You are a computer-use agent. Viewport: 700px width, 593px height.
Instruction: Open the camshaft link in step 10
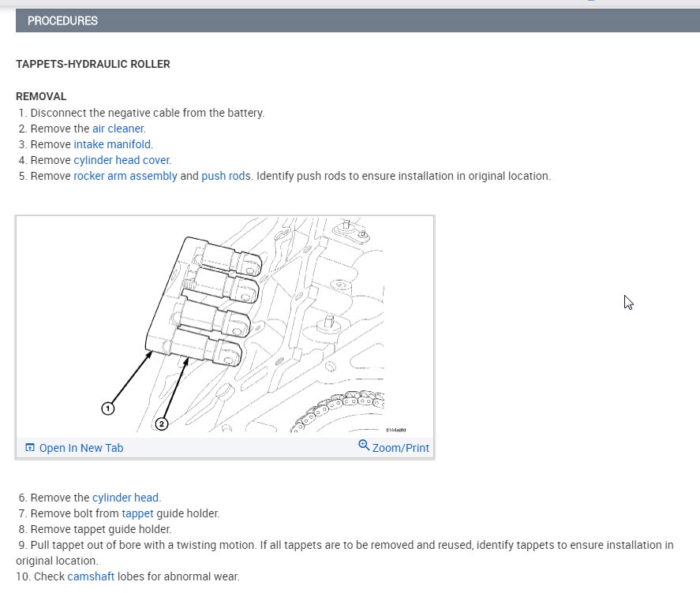pos(91,576)
